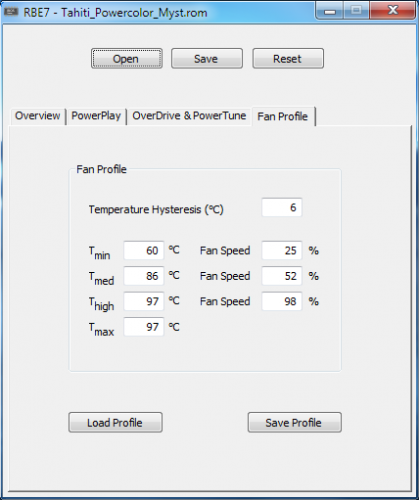Go to OverDrive & PowerTune tab
The width and height of the screenshot is (419, 500).
coord(189,116)
